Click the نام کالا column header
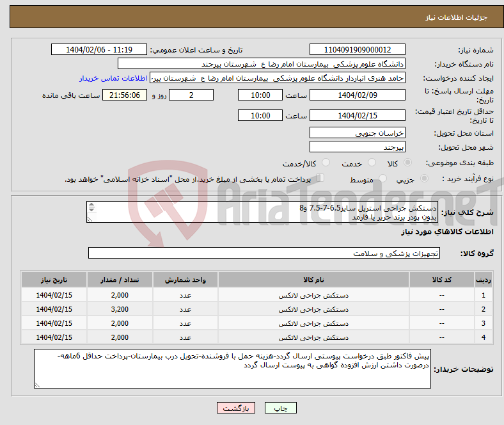The width and height of the screenshot is (504, 425). point(313,280)
